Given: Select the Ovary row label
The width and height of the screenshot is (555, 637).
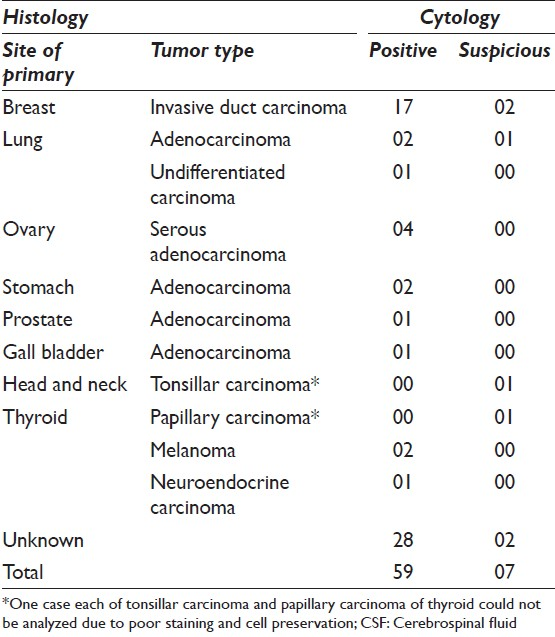Looking at the screenshot, I should tap(28, 230).
